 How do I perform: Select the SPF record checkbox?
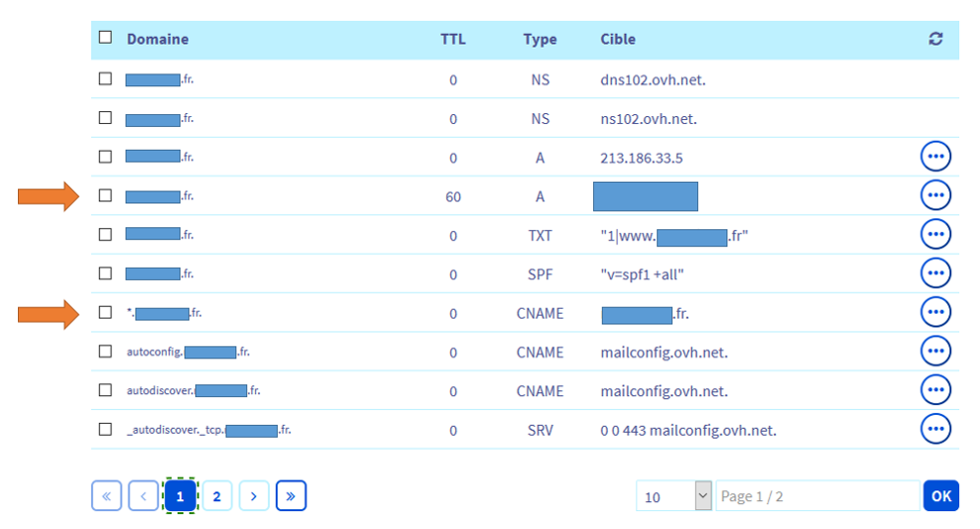coord(105,273)
